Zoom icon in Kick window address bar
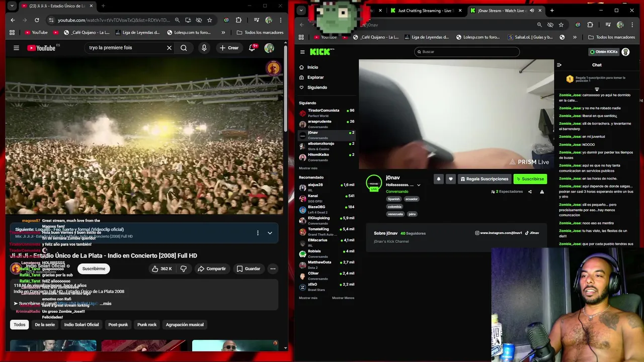 [539, 25]
